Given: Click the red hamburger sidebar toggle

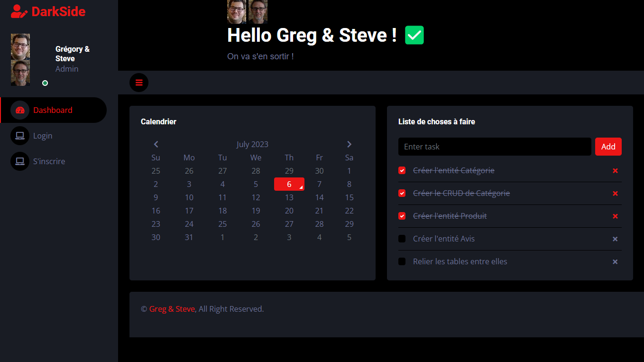Looking at the screenshot, I should click(139, 83).
